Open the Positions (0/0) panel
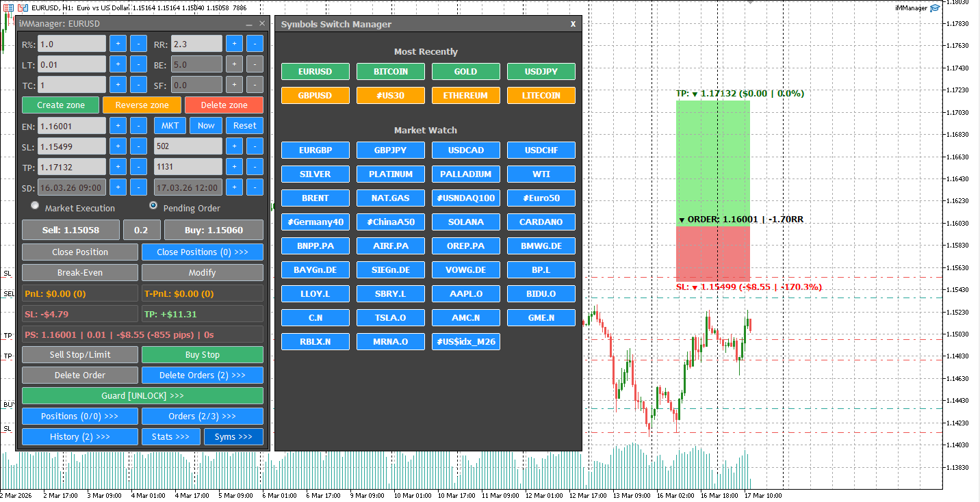980x502 pixels. point(80,417)
